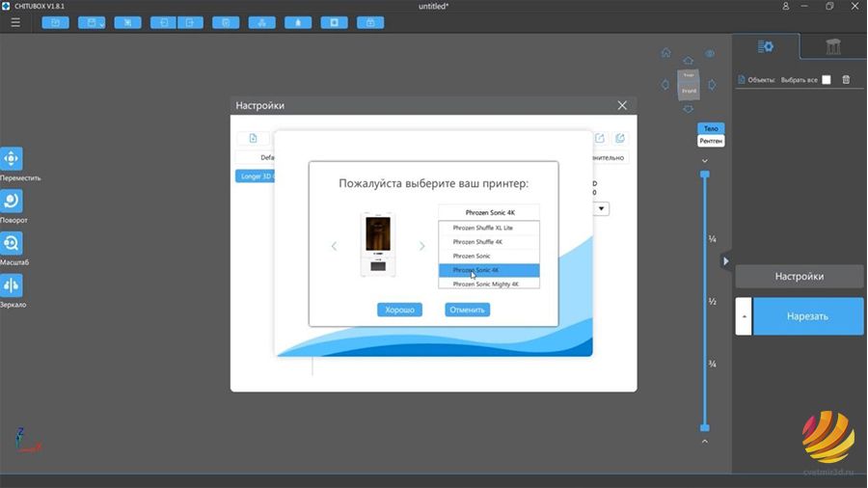
Task: Open the supports tab with the columns icon
Action: [x=833, y=46]
